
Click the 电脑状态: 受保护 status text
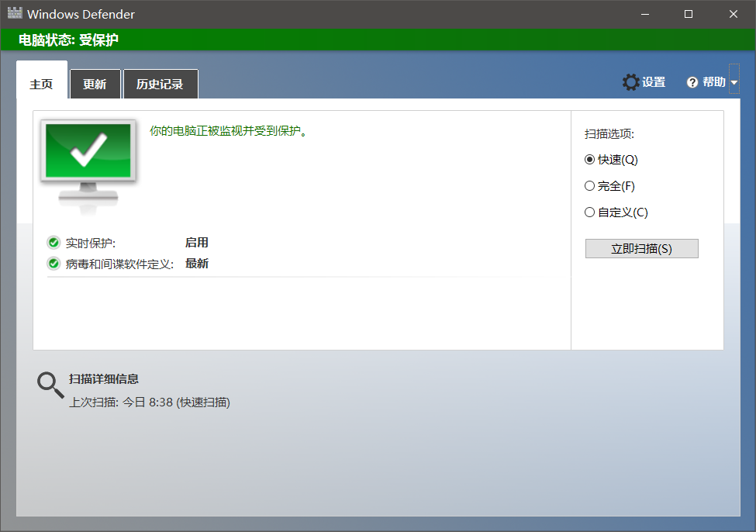click(x=68, y=40)
